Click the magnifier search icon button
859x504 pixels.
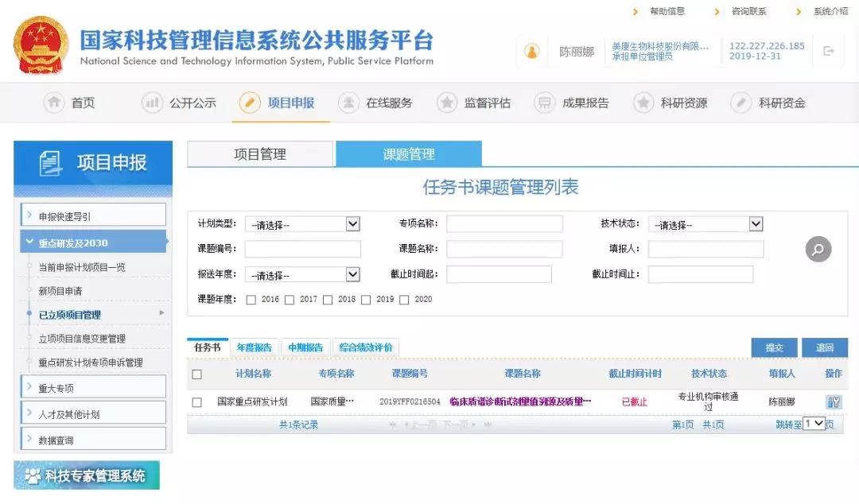818,250
